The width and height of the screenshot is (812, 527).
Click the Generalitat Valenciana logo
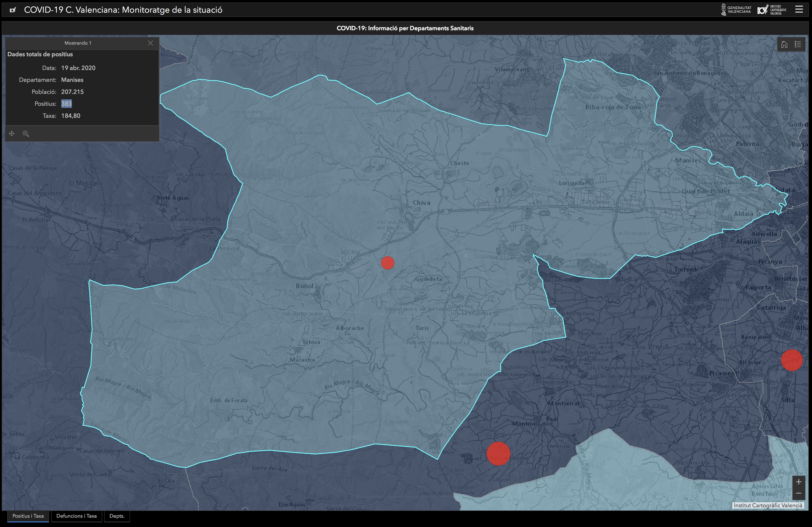click(736, 10)
